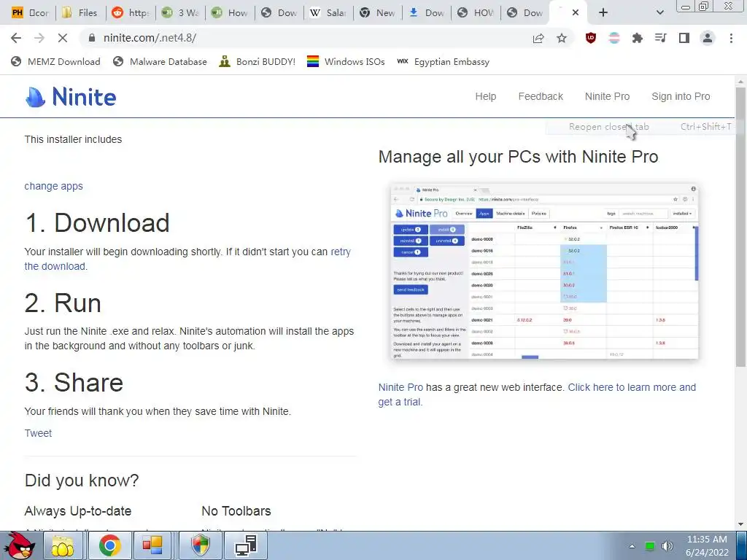Click the browser forward arrow

(39, 38)
